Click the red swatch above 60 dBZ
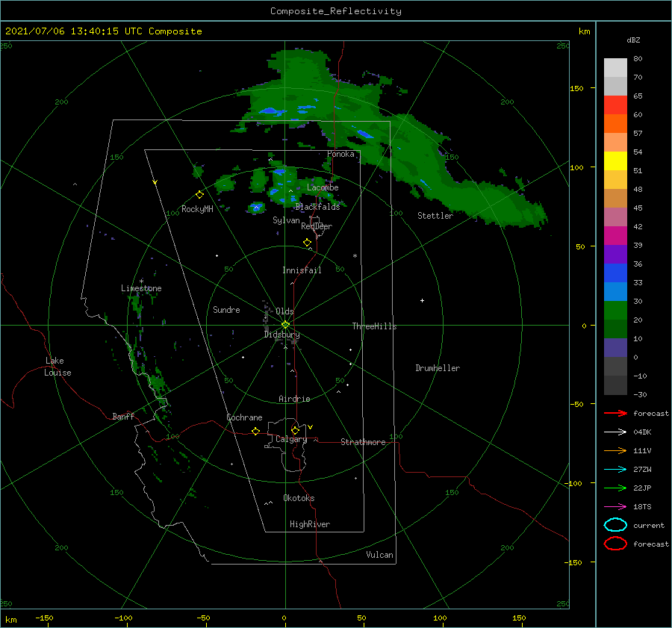The image size is (672, 628). 615,105
